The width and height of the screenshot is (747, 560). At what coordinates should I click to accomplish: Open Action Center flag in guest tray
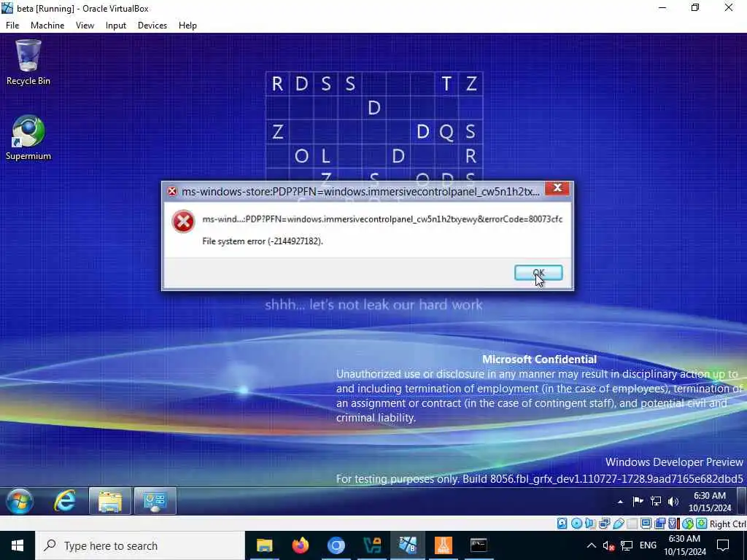638,501
